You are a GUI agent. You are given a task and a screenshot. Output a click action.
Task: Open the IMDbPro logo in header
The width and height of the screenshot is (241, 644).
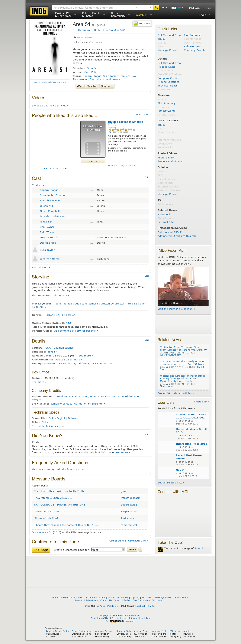[176, 8]
